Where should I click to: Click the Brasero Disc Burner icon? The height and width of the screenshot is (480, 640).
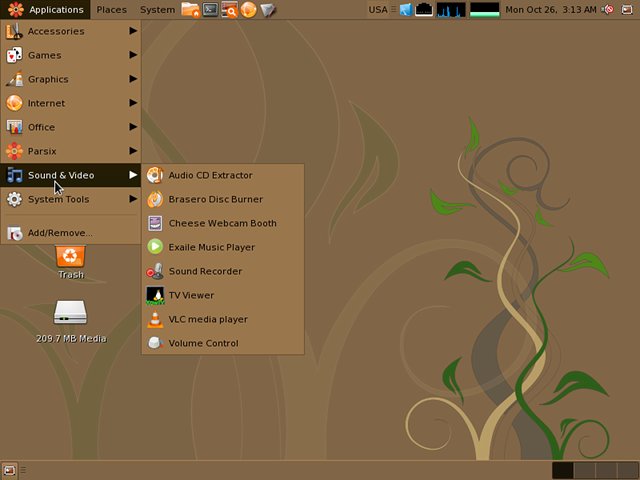click(155, 199)
